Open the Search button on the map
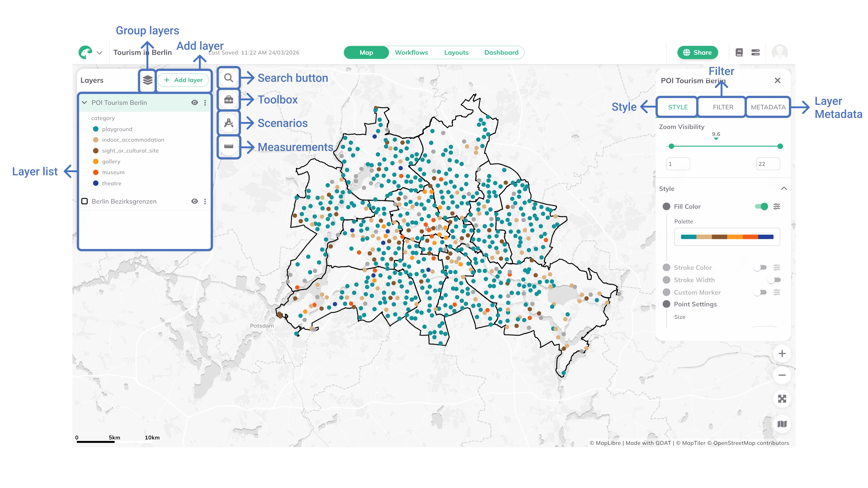Viewport: 868px width, 488px height. click(229, 77)
